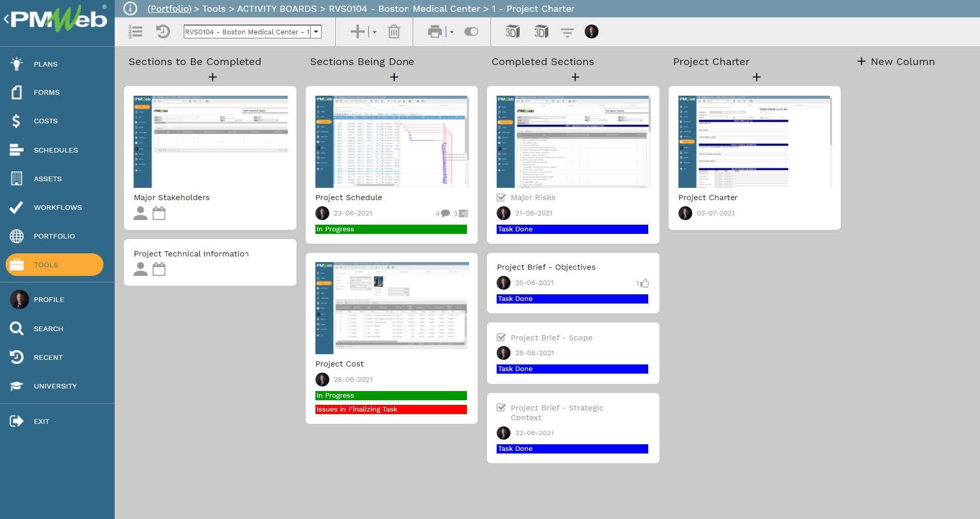The image size is (980, 519).
Task: Expand the arrow next to the add plus
Action: point(375,32)
